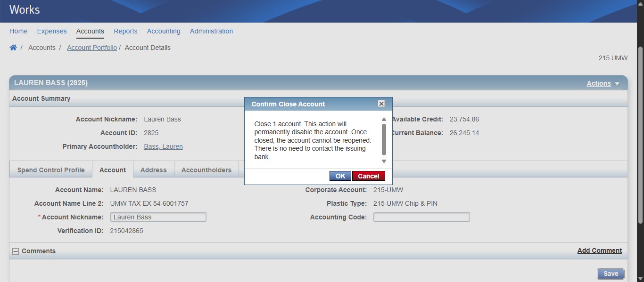
Task: Open the Administration menu
Action: tap(211, 31)
